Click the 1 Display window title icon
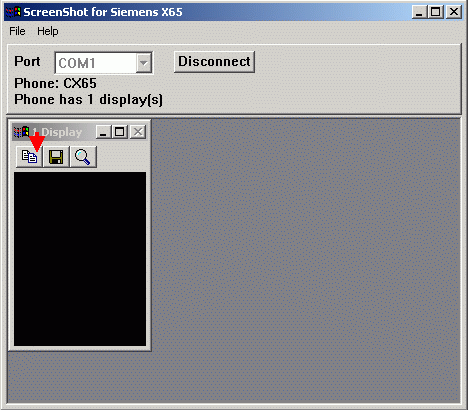Viewport: 468px width, 410px height. [21, 132]
